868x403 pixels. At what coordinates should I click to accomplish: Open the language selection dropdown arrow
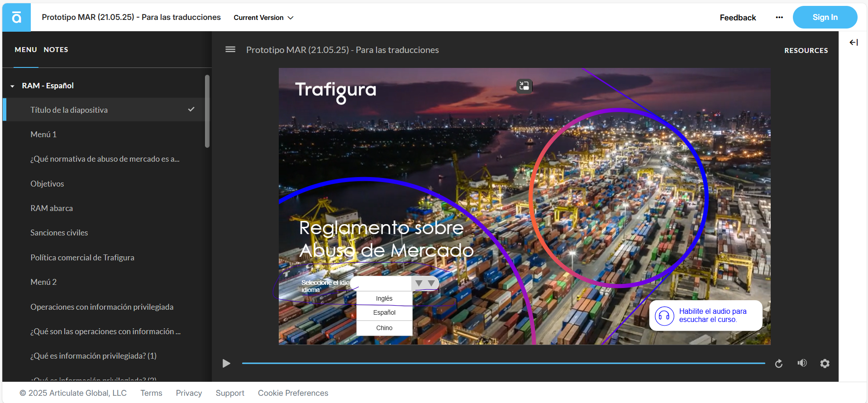(x=425, y=283)
